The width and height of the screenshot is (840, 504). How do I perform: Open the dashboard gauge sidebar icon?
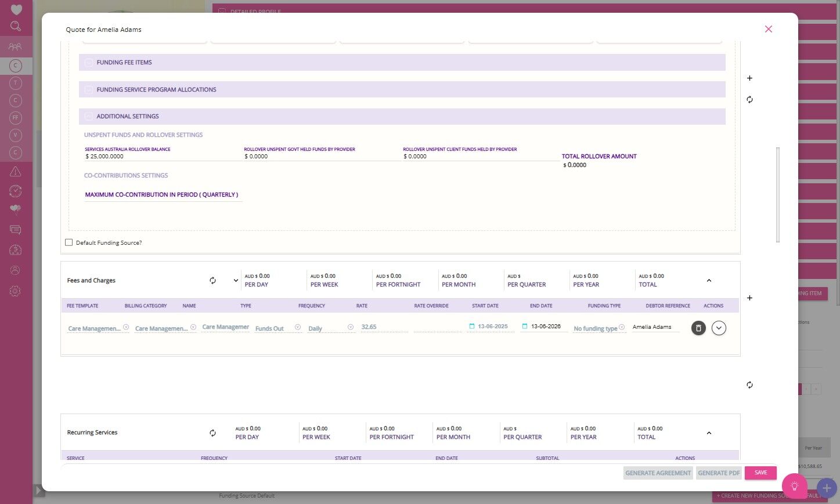(x=16, y=250)
